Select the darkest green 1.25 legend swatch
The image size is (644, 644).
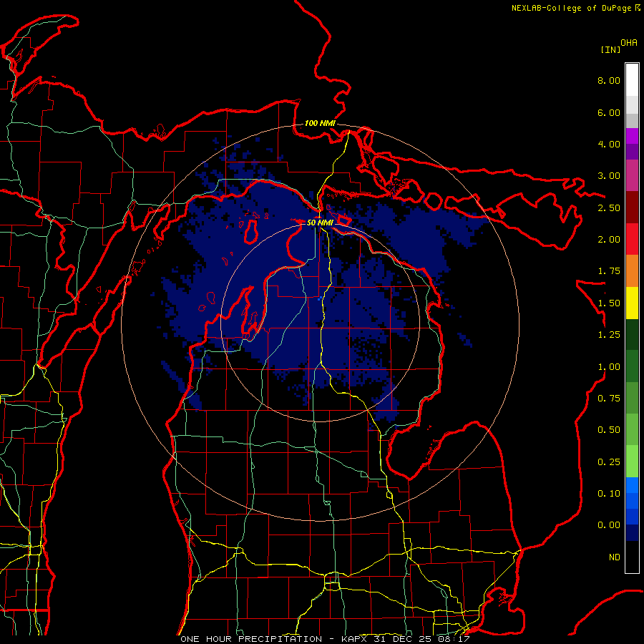click(x=632, y=335)
